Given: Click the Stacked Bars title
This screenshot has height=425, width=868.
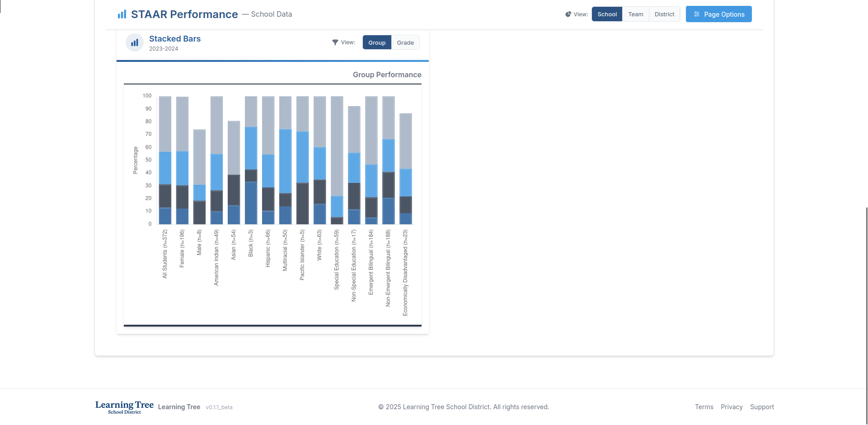Looking at the screenshot, I should (x=175, y=39).
